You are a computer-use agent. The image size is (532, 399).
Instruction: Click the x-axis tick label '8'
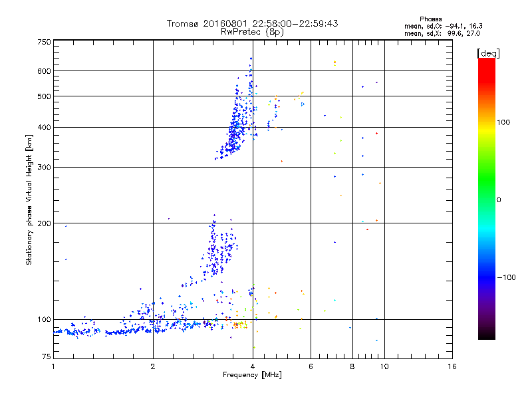click(352, 366)
